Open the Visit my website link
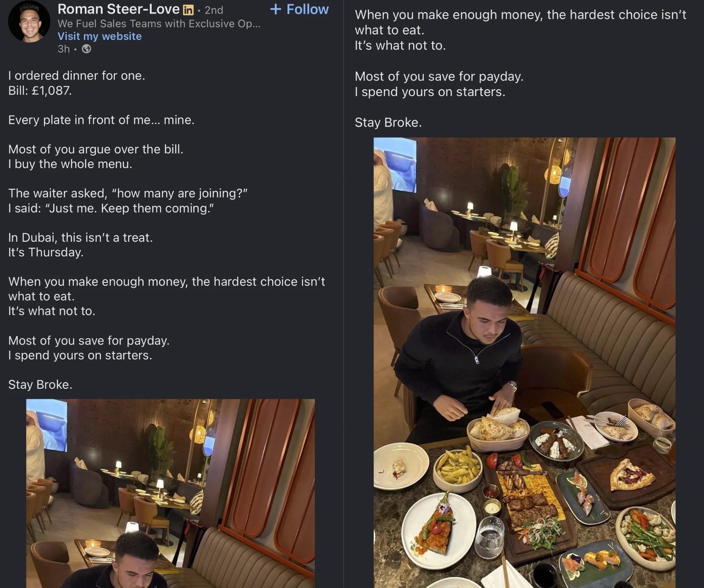Image resolution: width=704 pixels, height=588 pixels. [x=99, y=36]
